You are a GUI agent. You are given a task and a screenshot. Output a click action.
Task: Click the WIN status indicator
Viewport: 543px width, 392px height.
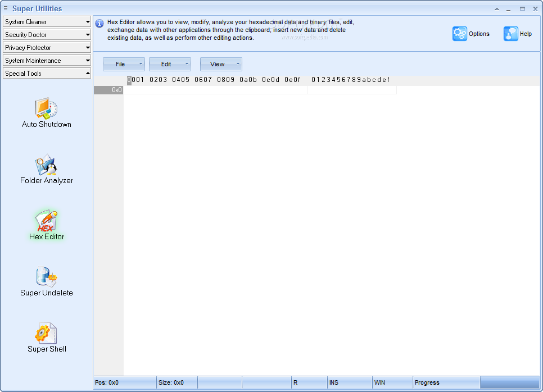click(x=392, y=382)
